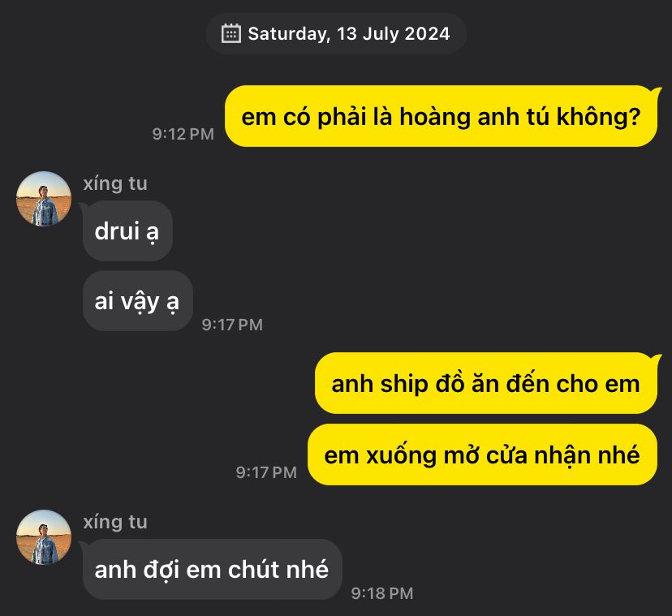Screen dimensions: 672x616
Task: Click the second "xíng tu" sender name
Action: point(115,522)
